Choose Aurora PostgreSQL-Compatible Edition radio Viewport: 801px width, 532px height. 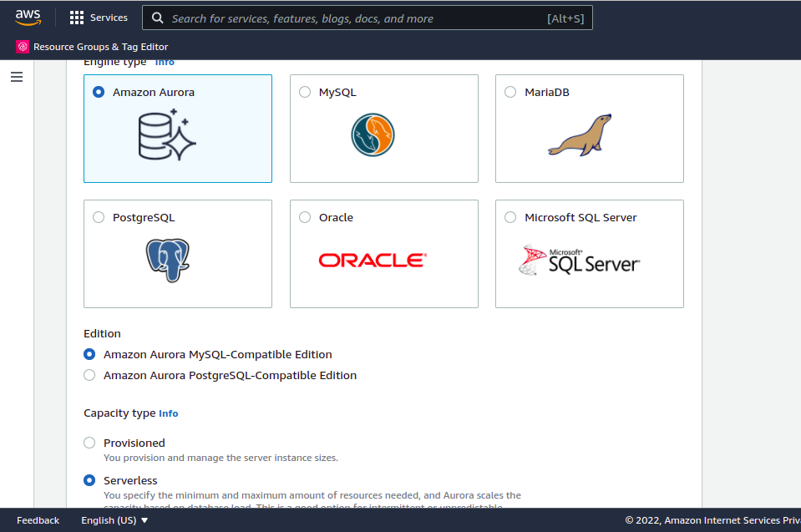coord(89,375)
